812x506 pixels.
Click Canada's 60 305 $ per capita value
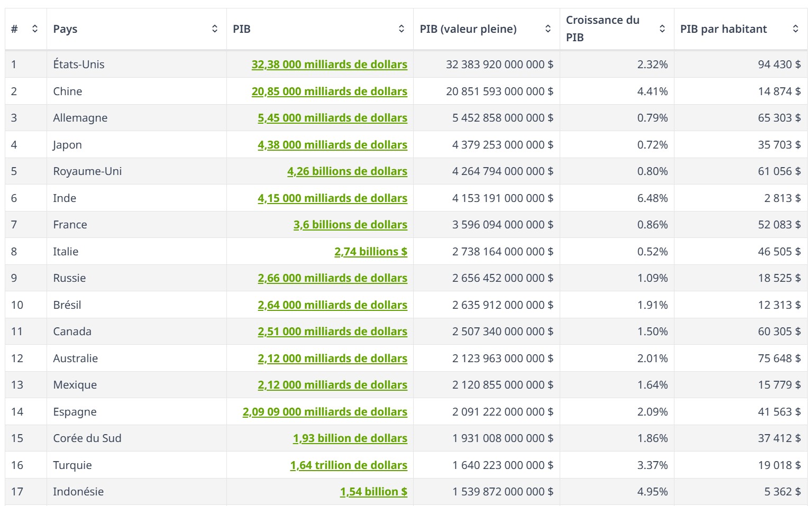pyautogui.click(x=779, y=332)
